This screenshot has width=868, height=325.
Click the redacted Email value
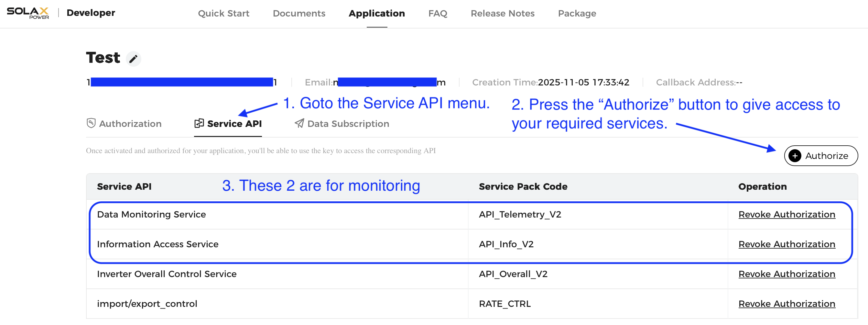click(389, 82)
